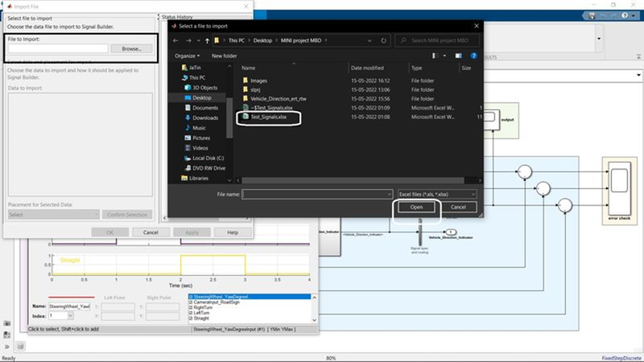Click the error check scope block
The height and width of the screenshot is (362, 644).
pos(619,188)
